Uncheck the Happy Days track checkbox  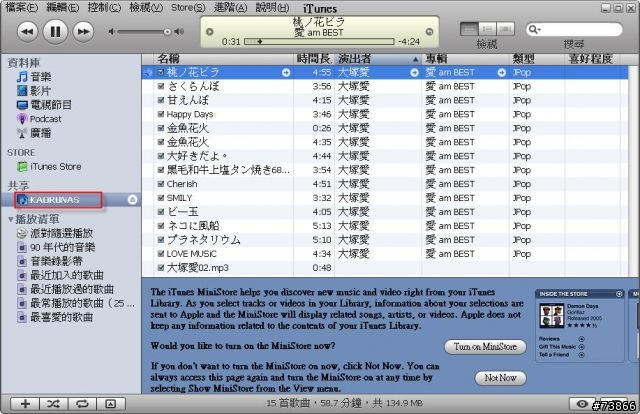[161, 114]
